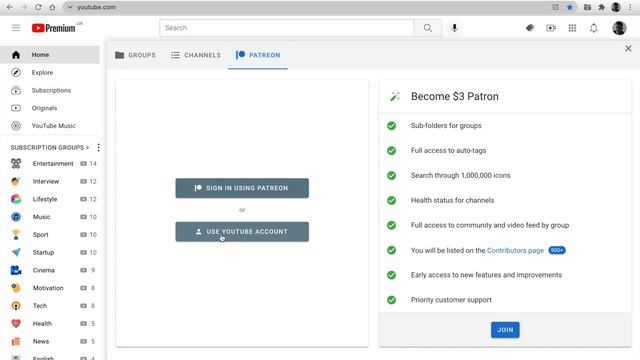The height and width of the screenshot is (360, 640).
Task: Click the YouTube Premium logo
Action: 53,28
